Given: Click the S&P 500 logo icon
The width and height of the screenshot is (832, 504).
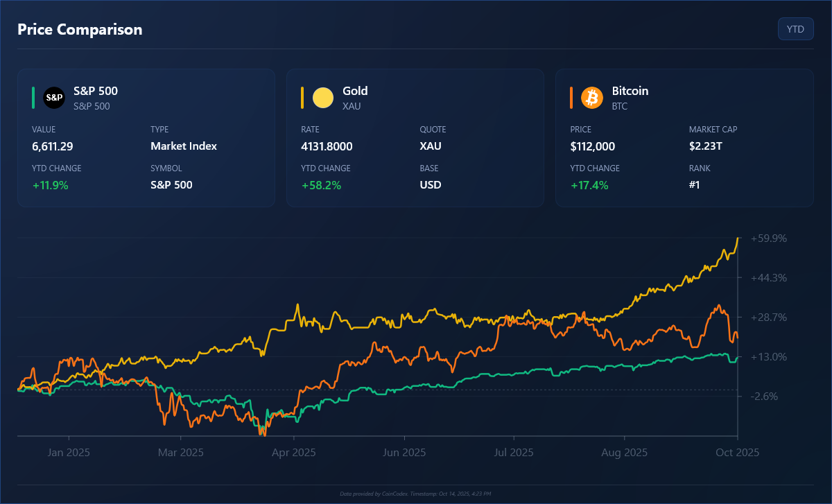Looking at the screenshot, I should [x=54, y=97].
